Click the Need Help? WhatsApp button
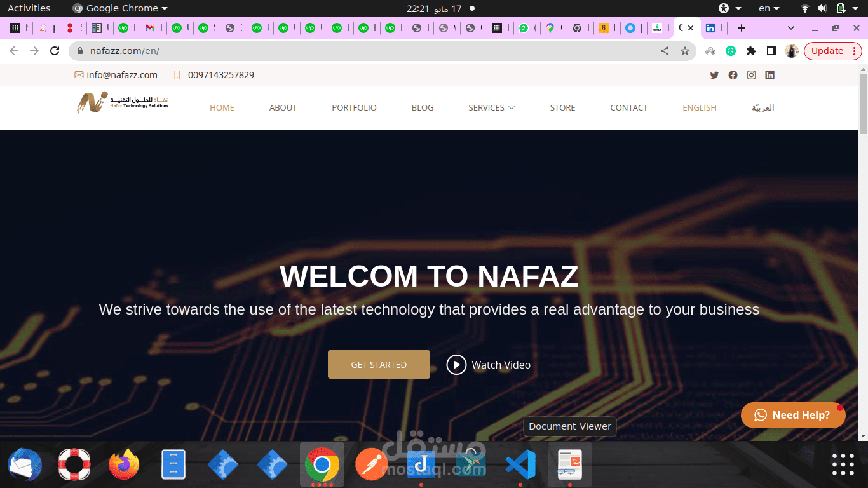The height and width of the screenshot is (488, 868). point(793,415)
